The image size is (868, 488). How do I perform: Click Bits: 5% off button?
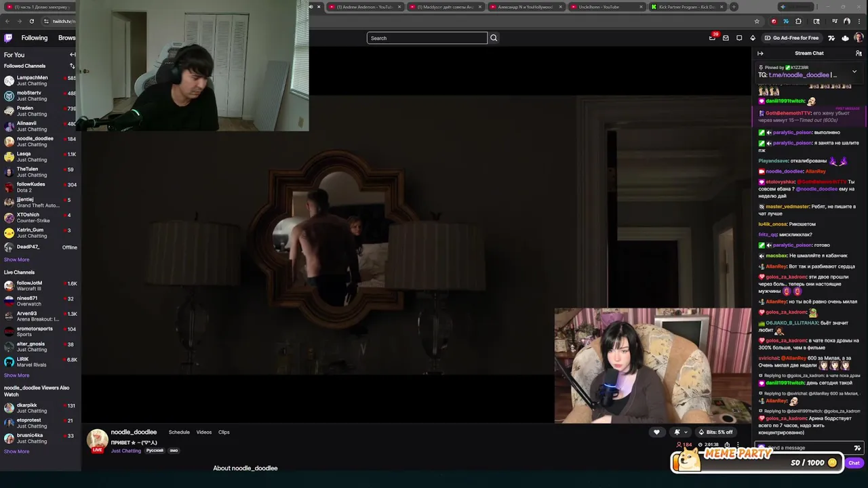pyautogui.click(x=715, y=432)
